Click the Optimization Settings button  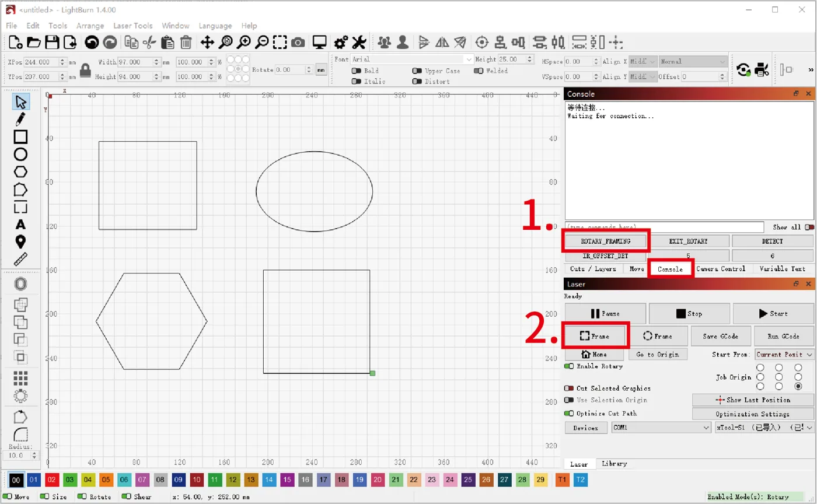tap(753, 414)
